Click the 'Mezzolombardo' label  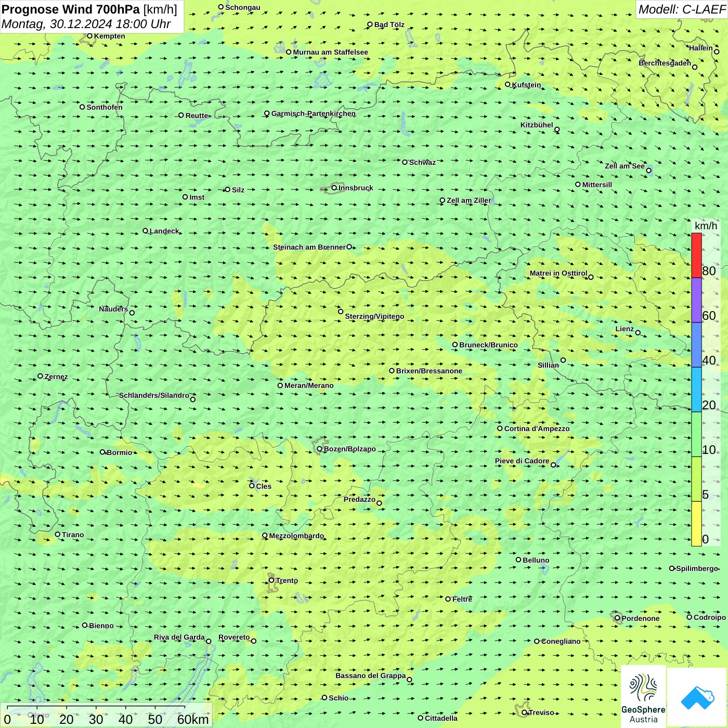pyautogui.click(x=296, y=536)
